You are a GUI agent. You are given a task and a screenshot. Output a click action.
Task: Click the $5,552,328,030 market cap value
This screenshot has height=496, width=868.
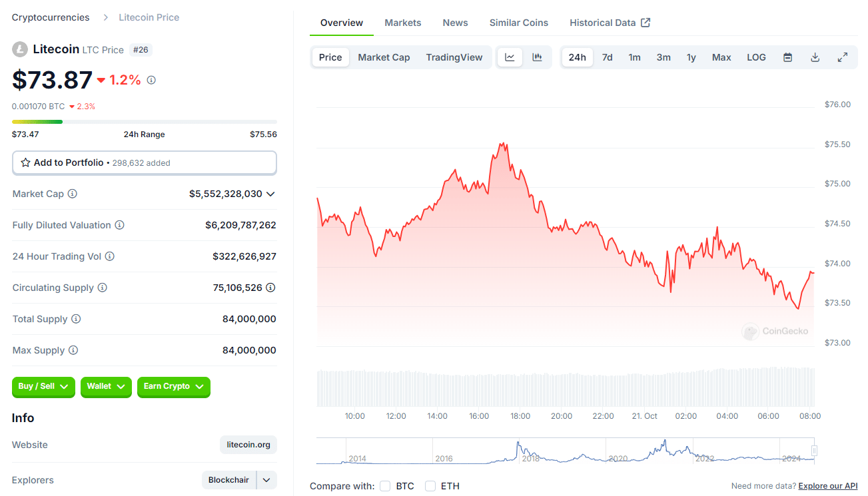coord(226,194)
